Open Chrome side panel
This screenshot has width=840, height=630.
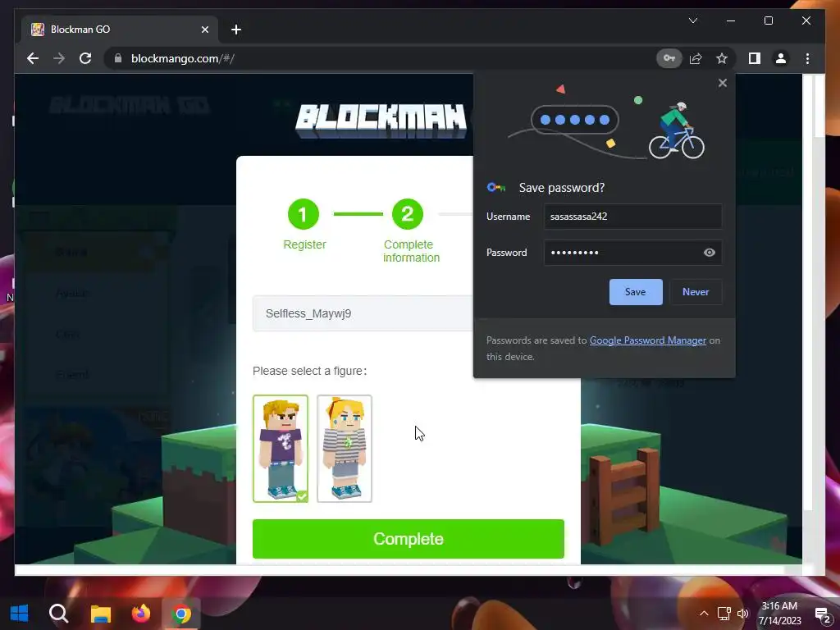[x=755, y=58]
